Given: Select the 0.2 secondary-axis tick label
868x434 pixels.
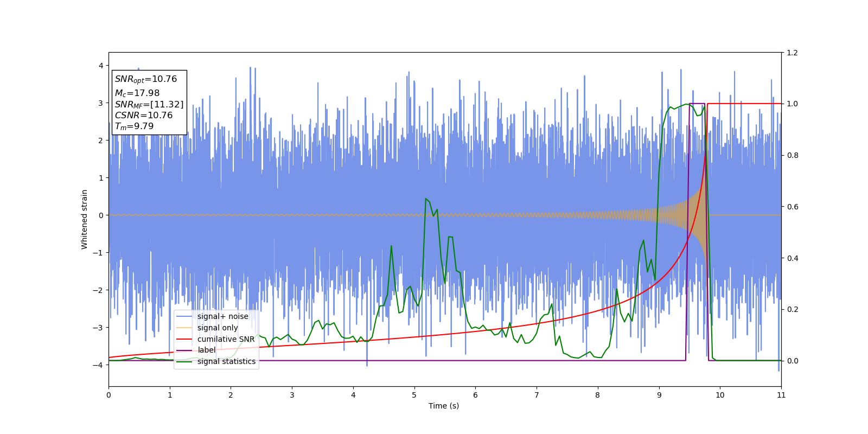Looking at the screenshot, I should [x=793, y=309].
